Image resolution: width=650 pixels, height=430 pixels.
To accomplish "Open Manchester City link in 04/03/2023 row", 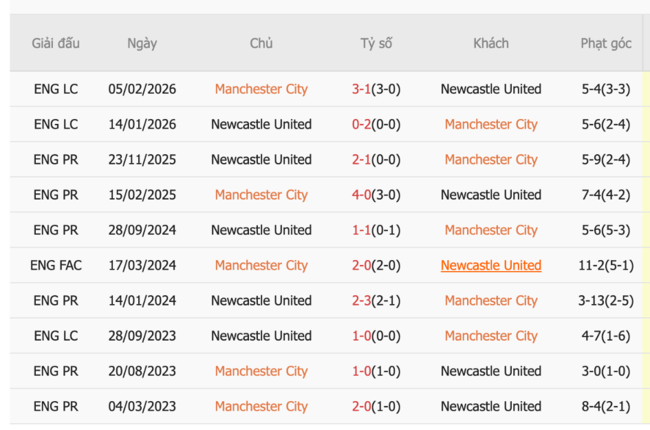I will [x=261, y=406].
